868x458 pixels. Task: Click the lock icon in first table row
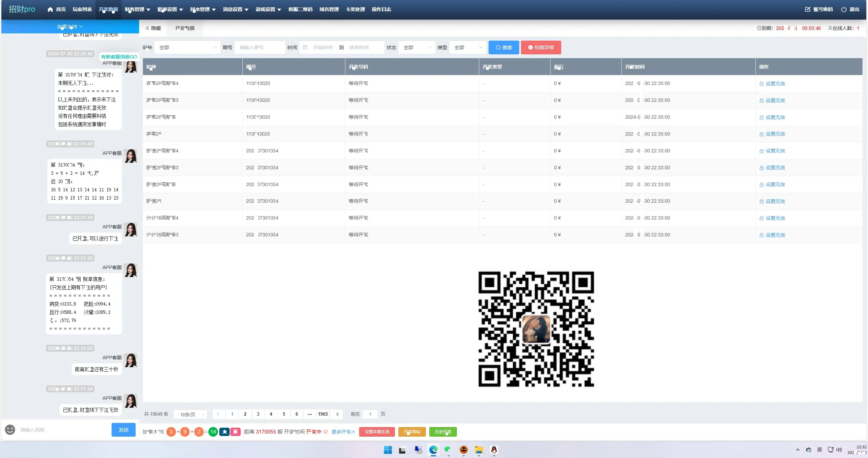click(x=762, y=84)
